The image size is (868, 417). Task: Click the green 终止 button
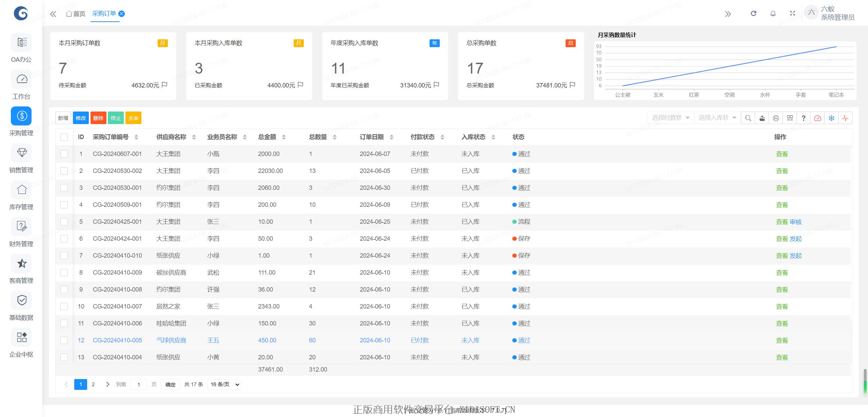pyautogui.click(x=116, y=118)
